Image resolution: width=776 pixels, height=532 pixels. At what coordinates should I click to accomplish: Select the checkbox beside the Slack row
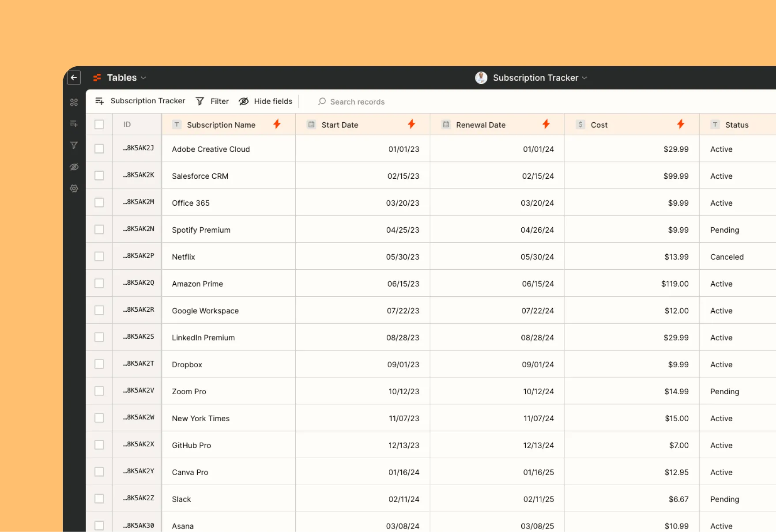point(99,498)
